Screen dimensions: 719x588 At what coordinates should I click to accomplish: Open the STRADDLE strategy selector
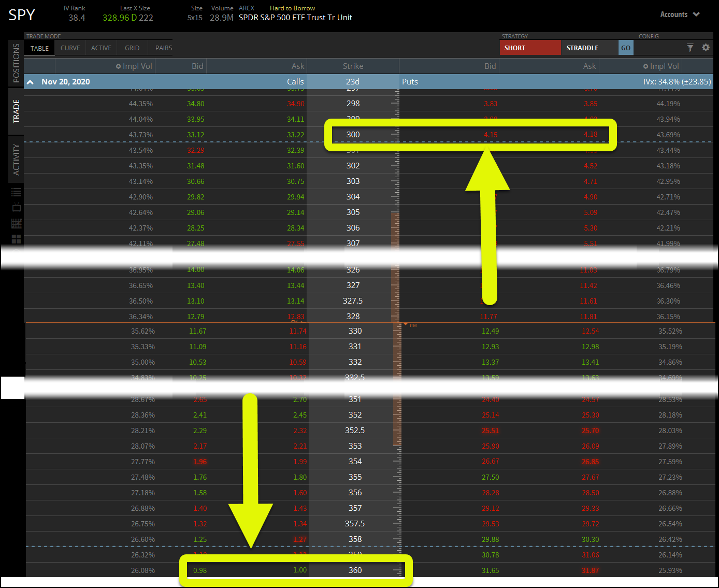pyautogui.click(x=589, y=48)
